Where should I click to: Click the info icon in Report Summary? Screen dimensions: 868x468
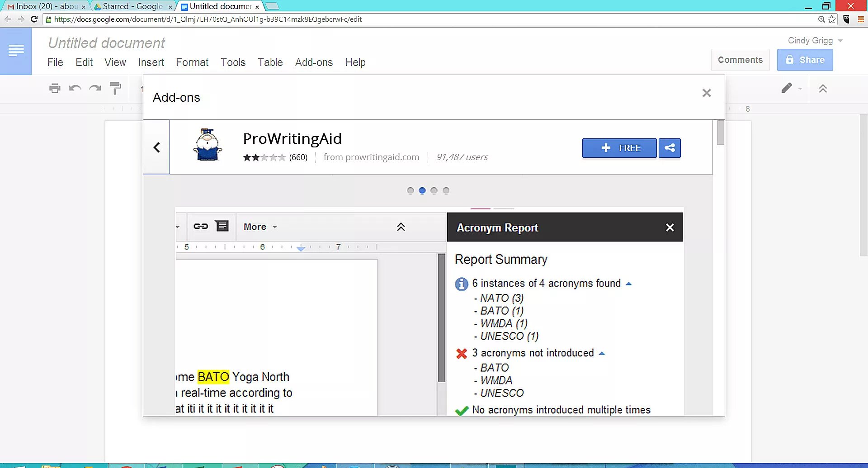coord(462,284)
